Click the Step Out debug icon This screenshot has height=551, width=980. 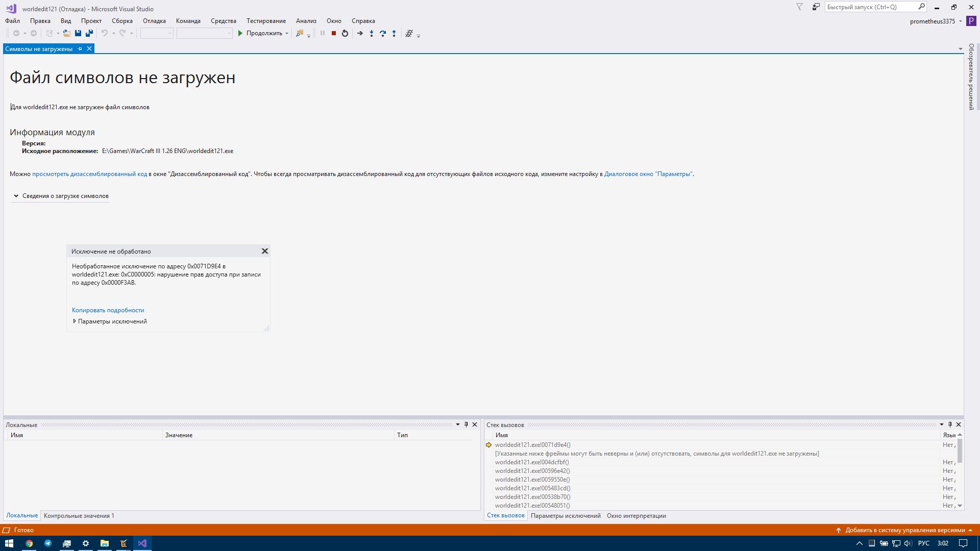tap(394, 33)
